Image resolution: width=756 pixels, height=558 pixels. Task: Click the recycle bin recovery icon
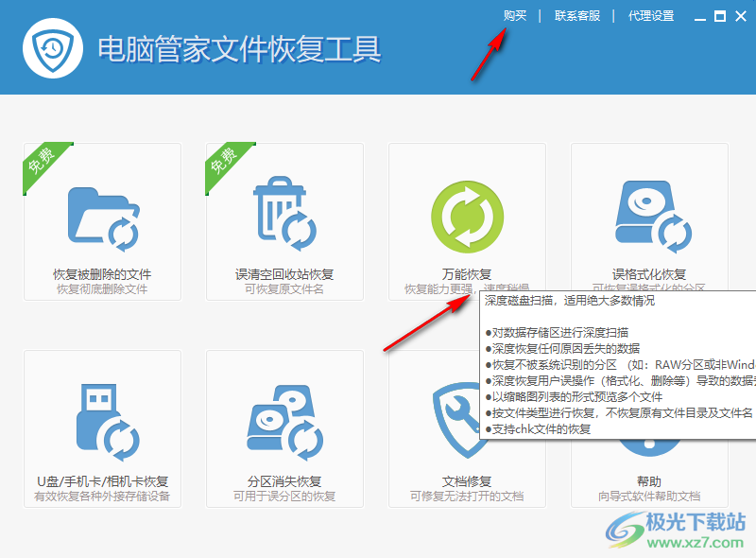coord(284,214)
